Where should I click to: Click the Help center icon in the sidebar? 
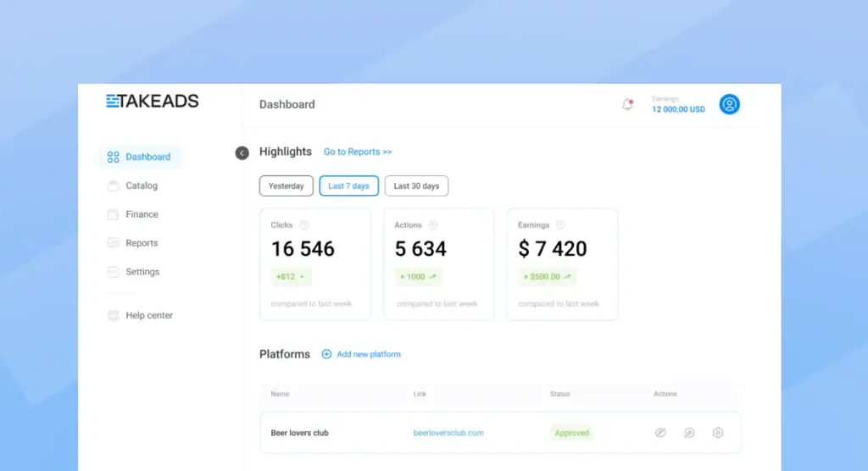click(113, 315)
